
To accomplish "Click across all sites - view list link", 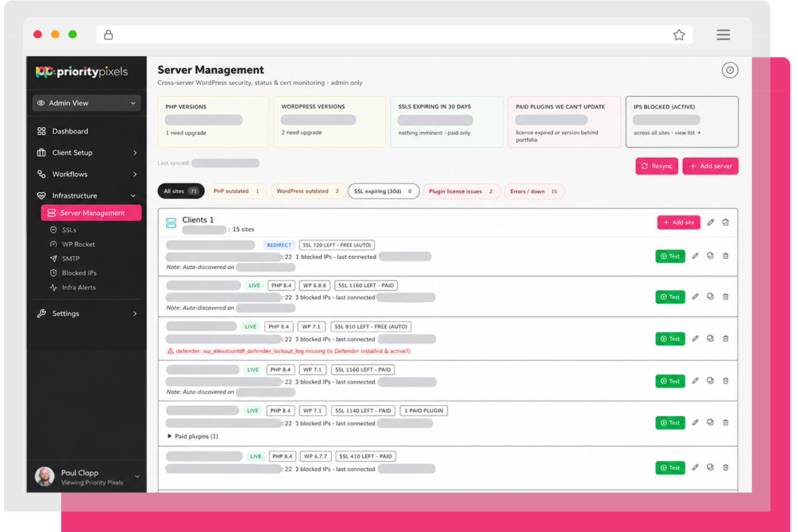I will pos(667,133).
